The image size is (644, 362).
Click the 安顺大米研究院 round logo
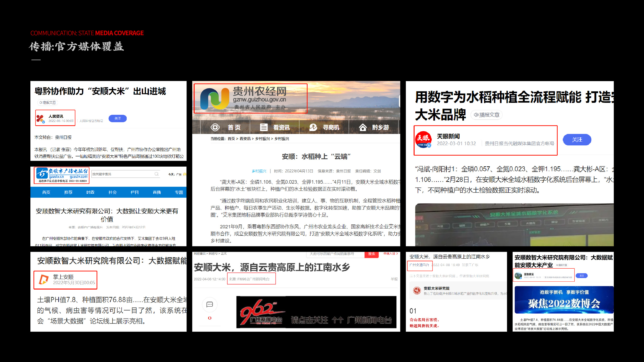[x=417, y=290]
